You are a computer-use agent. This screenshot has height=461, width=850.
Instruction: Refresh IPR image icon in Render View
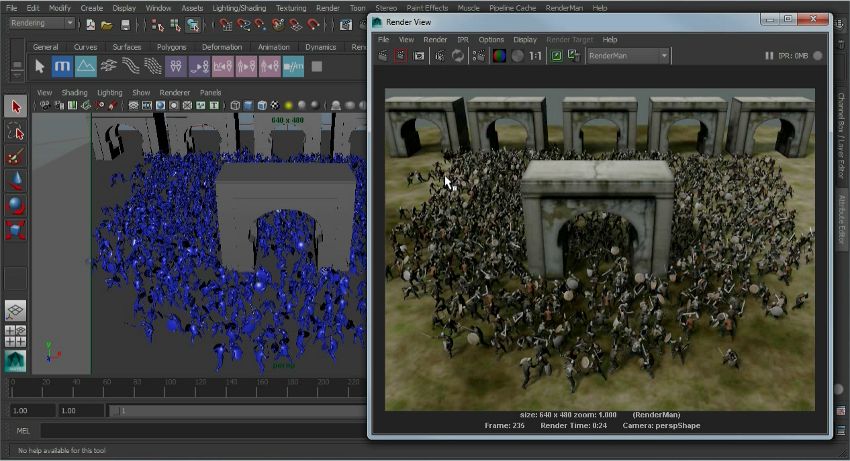point(458,56)
